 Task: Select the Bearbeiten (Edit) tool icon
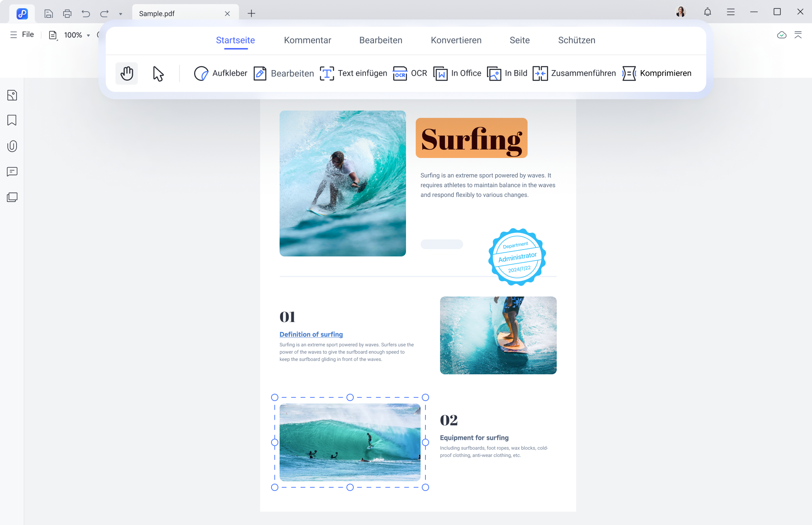pos(259,73)
